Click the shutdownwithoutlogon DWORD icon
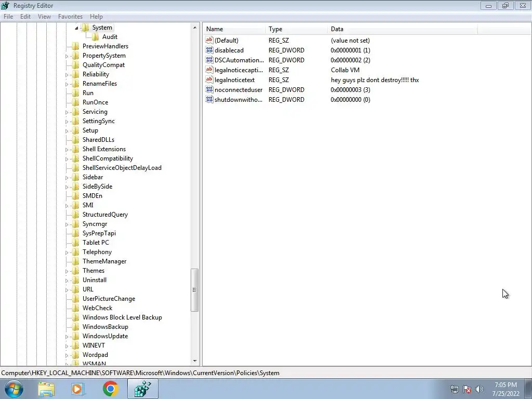Viewport: 532px width, 399px height. [209, 99]
